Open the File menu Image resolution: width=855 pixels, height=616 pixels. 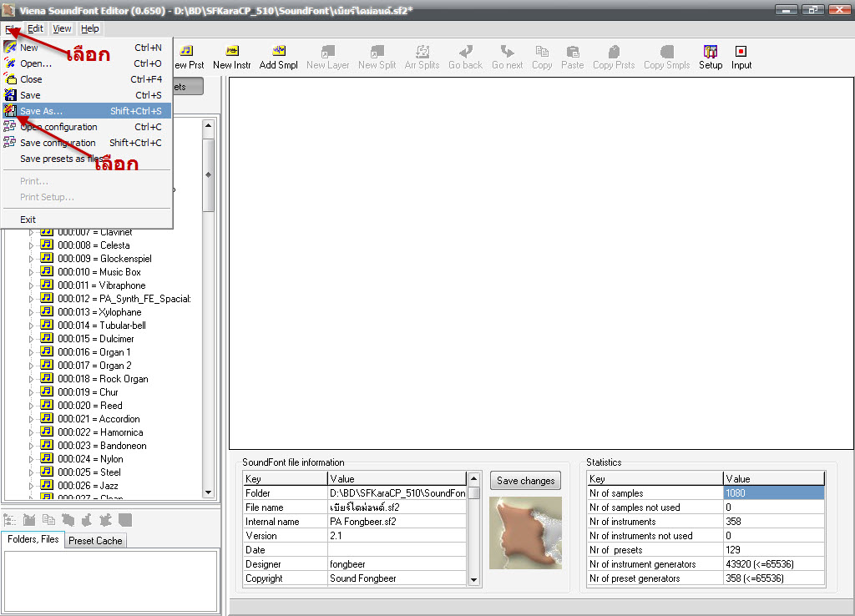12,28
